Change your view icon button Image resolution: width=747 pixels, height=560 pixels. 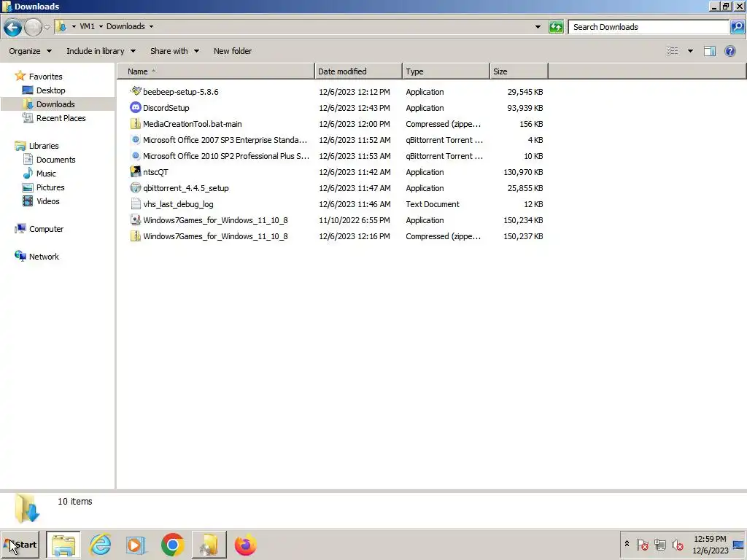pyautogui.click(x=672, y=51)
